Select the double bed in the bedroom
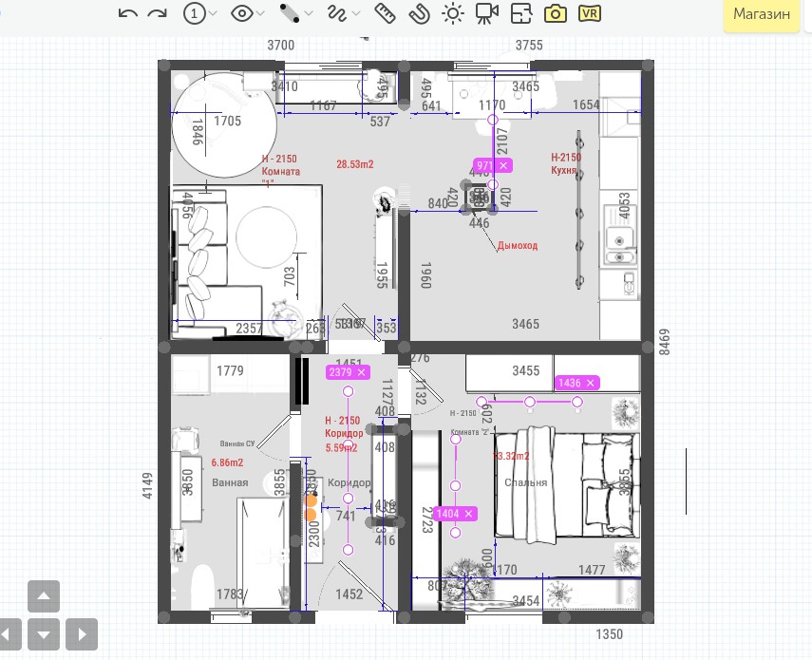Image resolution: width=812 pixels, height=660 pixels. tap(567, 484)
